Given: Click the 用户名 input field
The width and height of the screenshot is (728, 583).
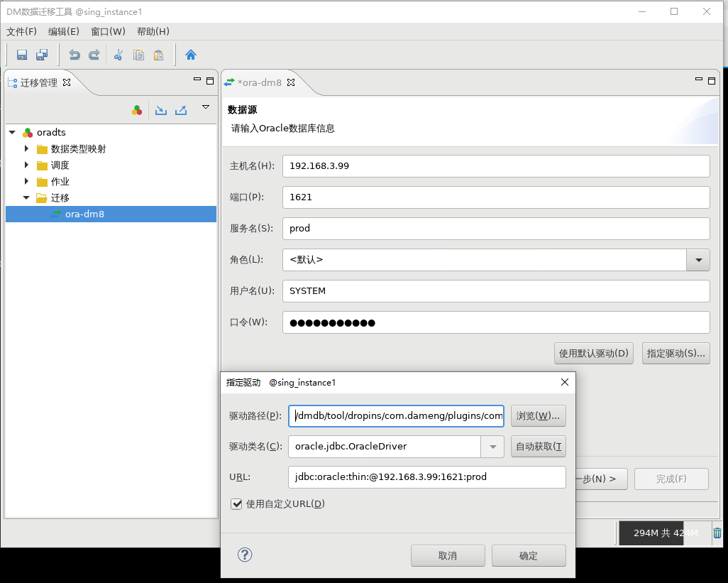Looking at the screenshot, I should [496, 291].
